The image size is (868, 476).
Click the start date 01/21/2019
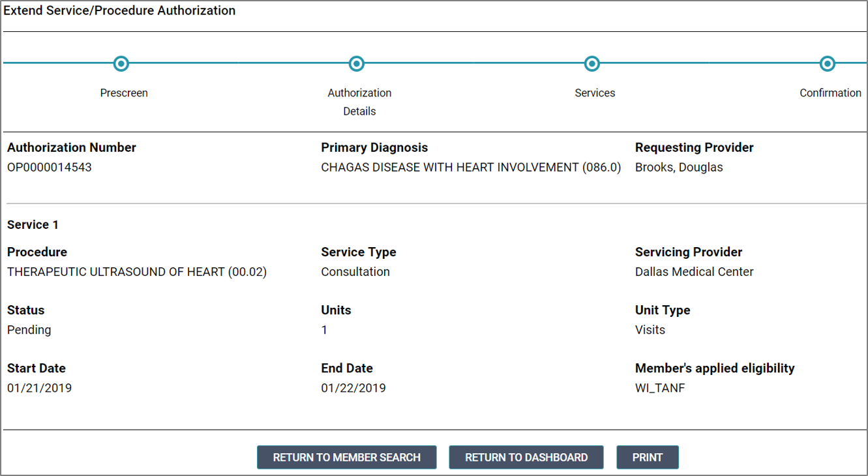tap(40, 389)
